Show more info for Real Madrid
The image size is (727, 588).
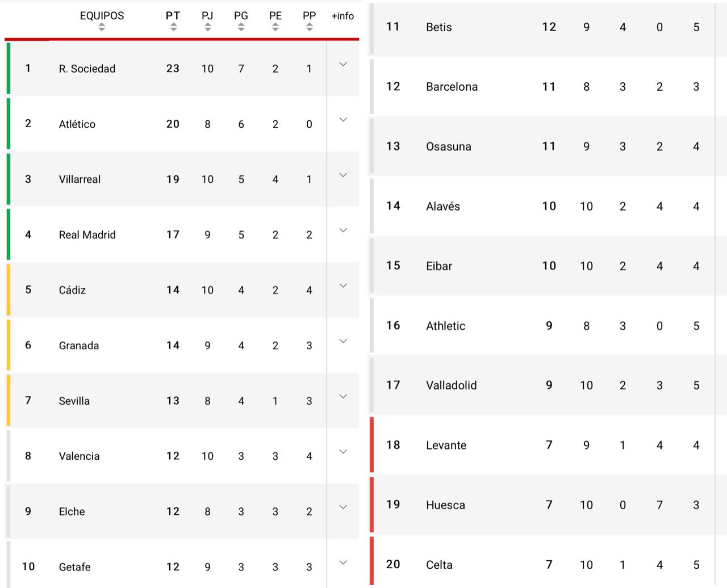click(x=343, y=230)
